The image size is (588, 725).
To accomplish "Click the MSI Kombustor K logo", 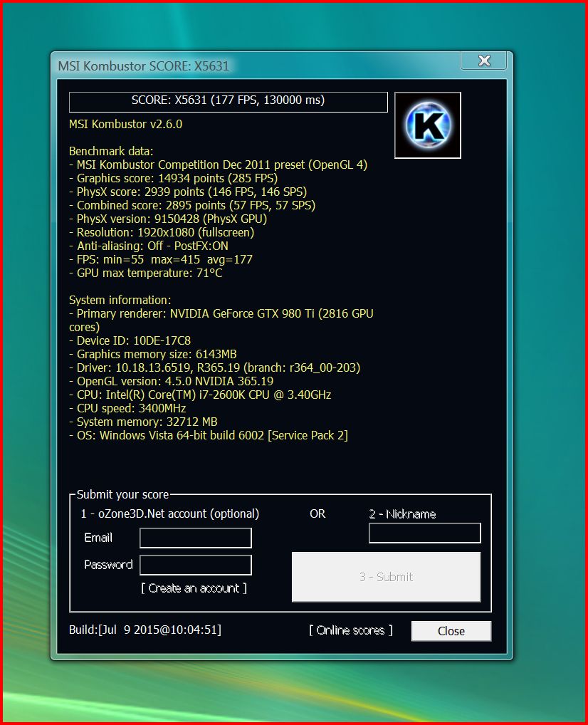I will point(428,125).
